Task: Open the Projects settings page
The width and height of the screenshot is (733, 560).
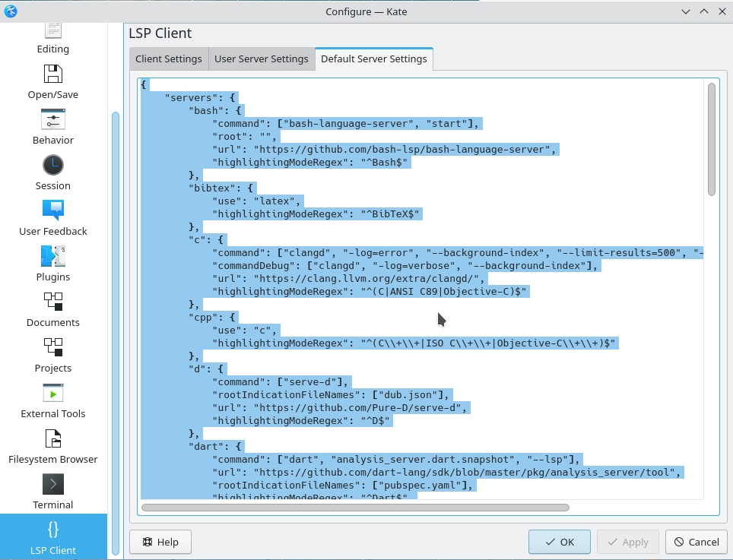Action: [52, 355]
